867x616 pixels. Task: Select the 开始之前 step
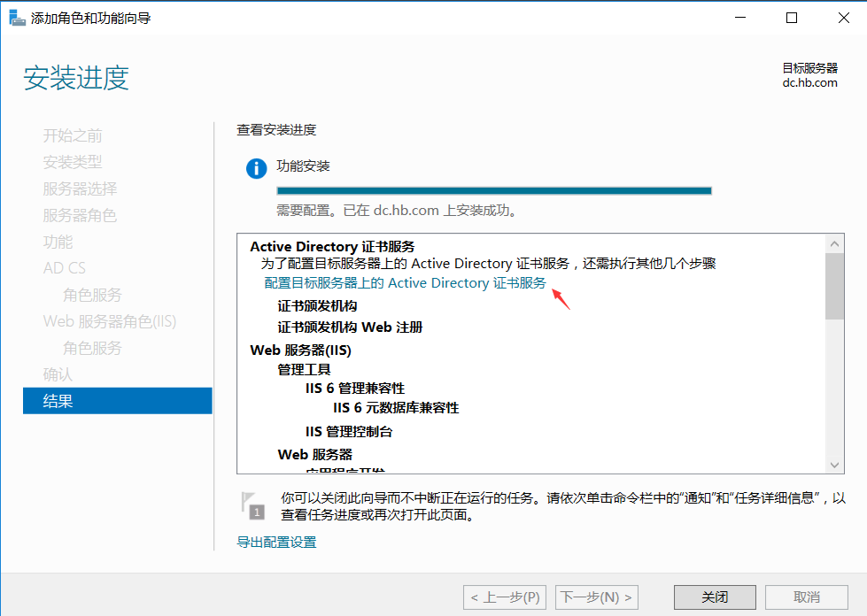coord(73,135)
